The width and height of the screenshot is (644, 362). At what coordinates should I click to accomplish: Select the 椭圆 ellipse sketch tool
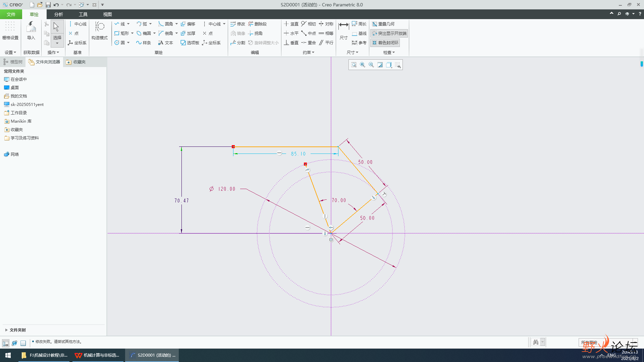(x=144, y=33)
